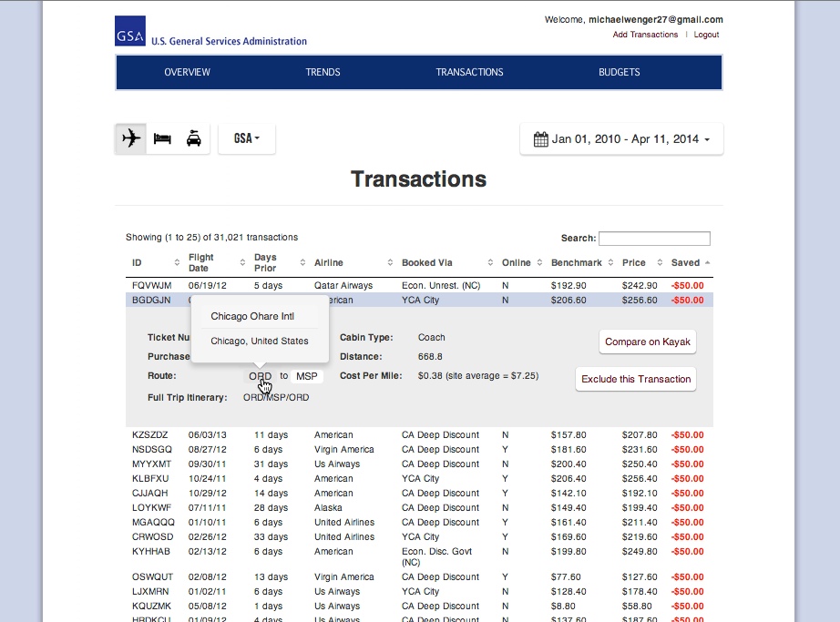Toggle Saved column sort arrow
The width and height of the screenshot is (840, 622).
707,262
